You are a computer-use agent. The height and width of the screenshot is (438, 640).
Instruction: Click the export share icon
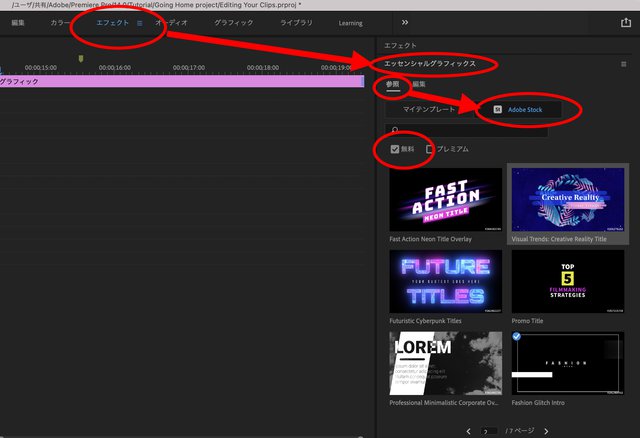626,22
